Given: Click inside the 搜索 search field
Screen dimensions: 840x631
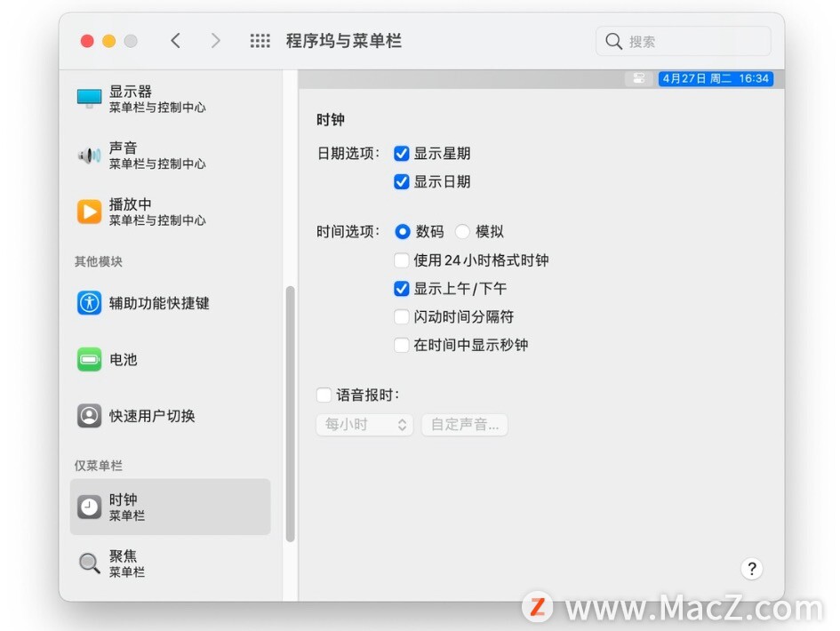Looking at the screenshot, I should [x=683, y=40].
